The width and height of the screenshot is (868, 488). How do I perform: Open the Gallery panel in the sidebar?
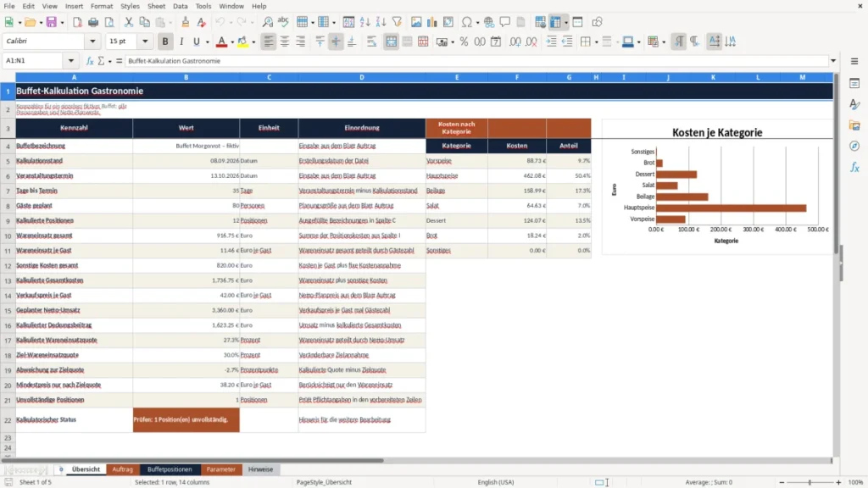(854, 125)
